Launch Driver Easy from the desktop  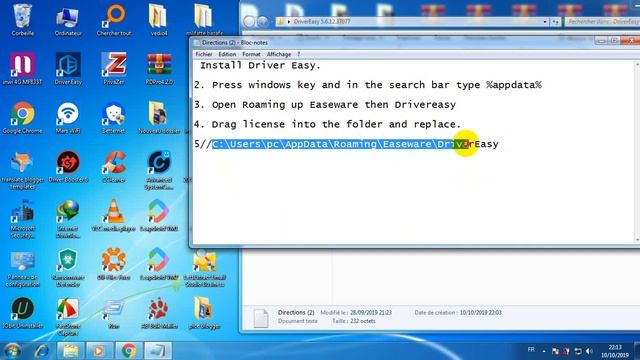click(x=68, y=69)
